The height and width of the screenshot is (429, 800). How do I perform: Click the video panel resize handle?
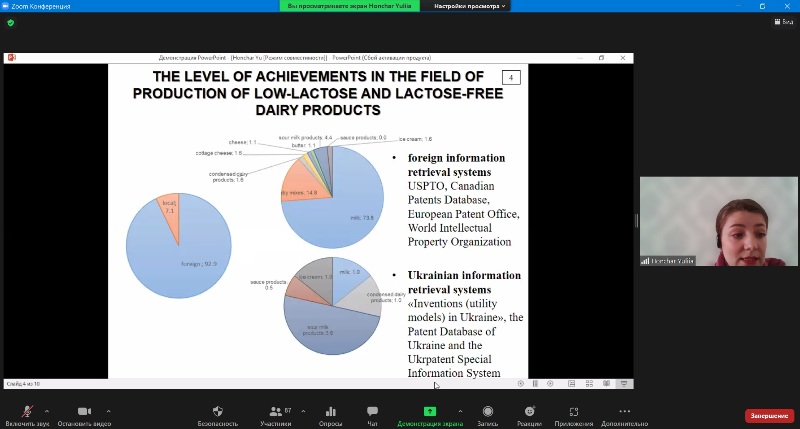click(x=636, y=221)
